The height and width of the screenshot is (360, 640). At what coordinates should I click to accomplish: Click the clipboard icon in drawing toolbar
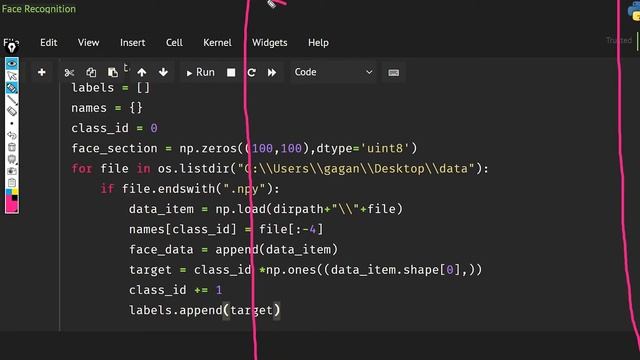tap(12, 182)
